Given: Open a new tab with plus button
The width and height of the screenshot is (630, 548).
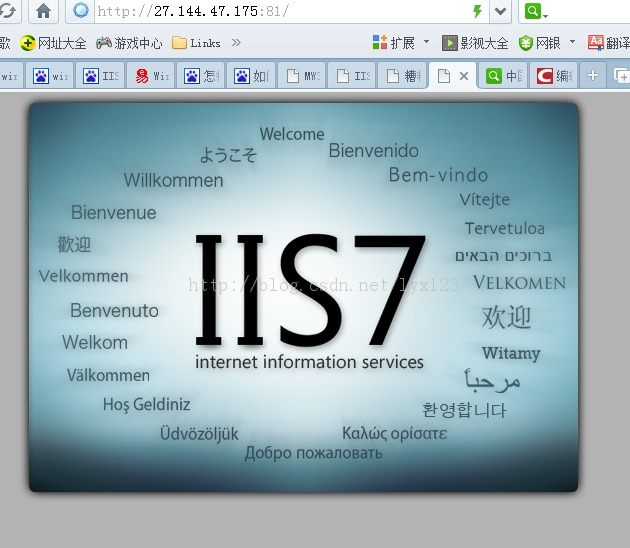Looking at the screenshot, I should tap(593, 75).
